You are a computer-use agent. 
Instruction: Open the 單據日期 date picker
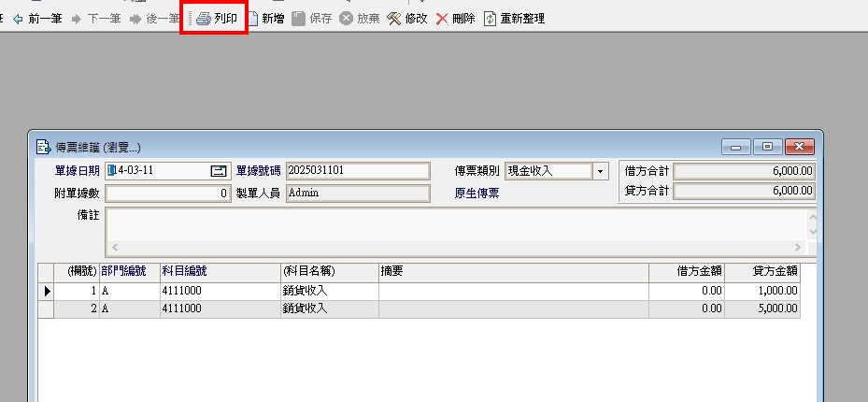[x=219, y=171]
